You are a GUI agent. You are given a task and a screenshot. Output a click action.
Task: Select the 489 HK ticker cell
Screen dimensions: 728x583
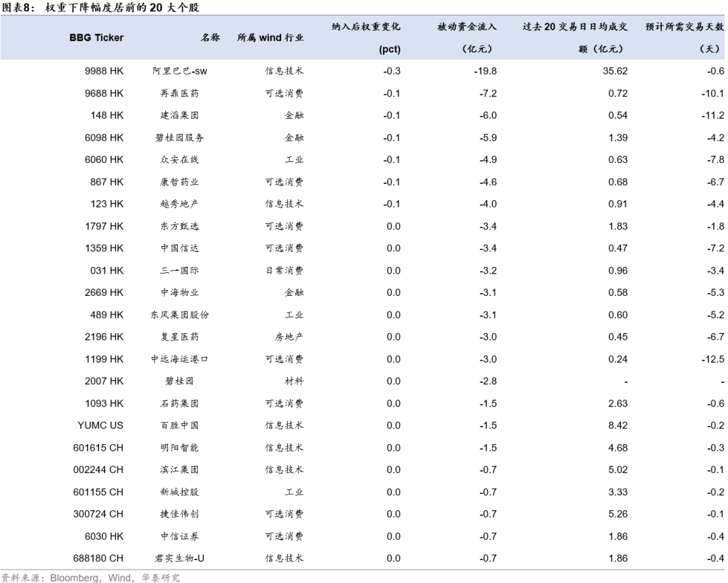coord(107,315)
